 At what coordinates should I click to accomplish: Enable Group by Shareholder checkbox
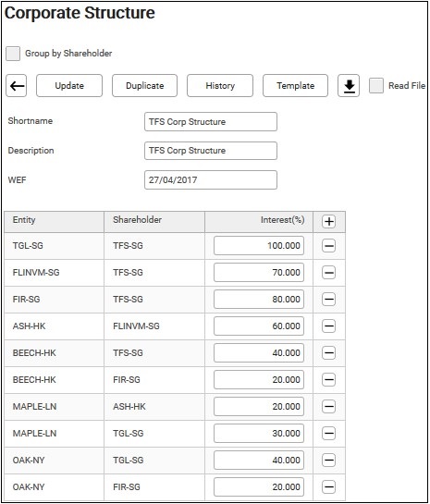(13, 54)
